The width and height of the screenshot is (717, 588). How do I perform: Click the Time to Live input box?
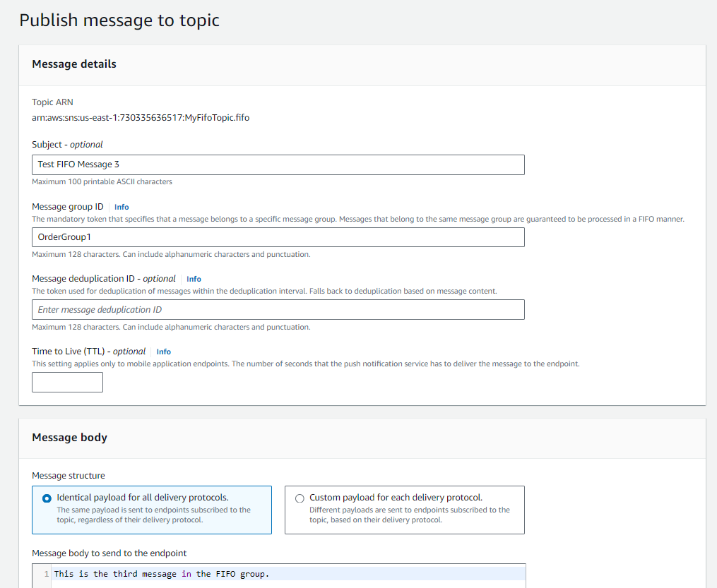[x=67, y=383]
